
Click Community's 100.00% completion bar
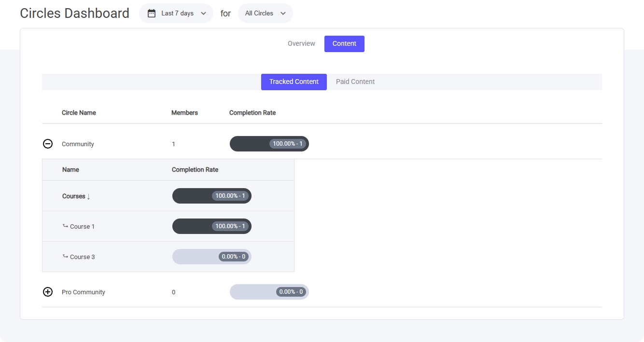(269, 144)
